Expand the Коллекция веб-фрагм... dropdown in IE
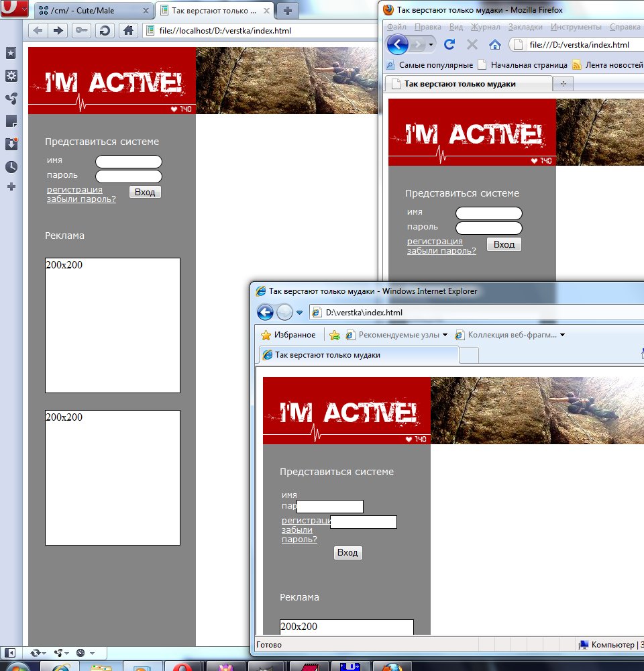 [x=562, y=335]
